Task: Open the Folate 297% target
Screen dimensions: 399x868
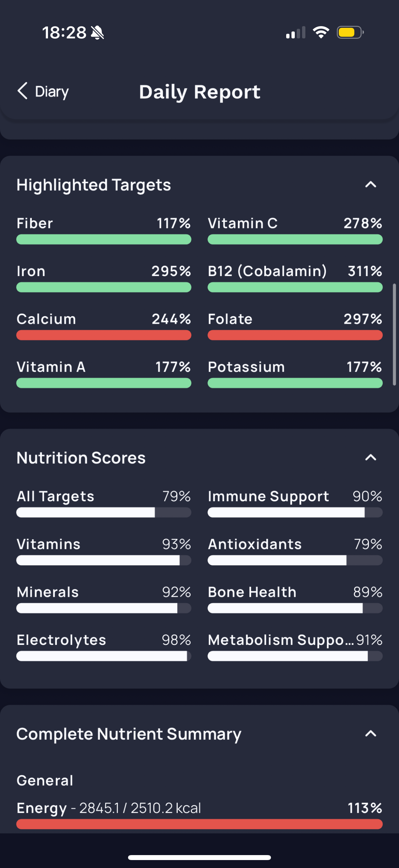Action: [295, 326]
